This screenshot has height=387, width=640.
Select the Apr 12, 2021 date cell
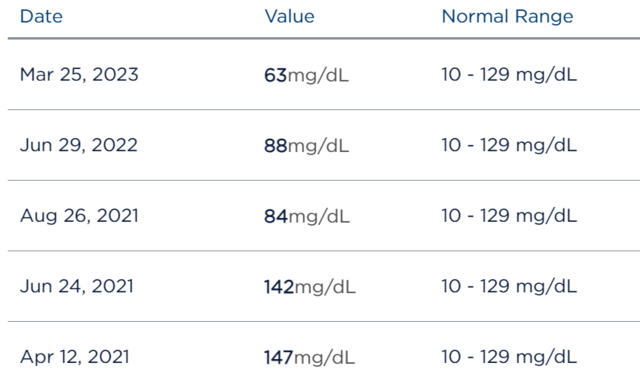pyautogui.click(x=75, y=357)
